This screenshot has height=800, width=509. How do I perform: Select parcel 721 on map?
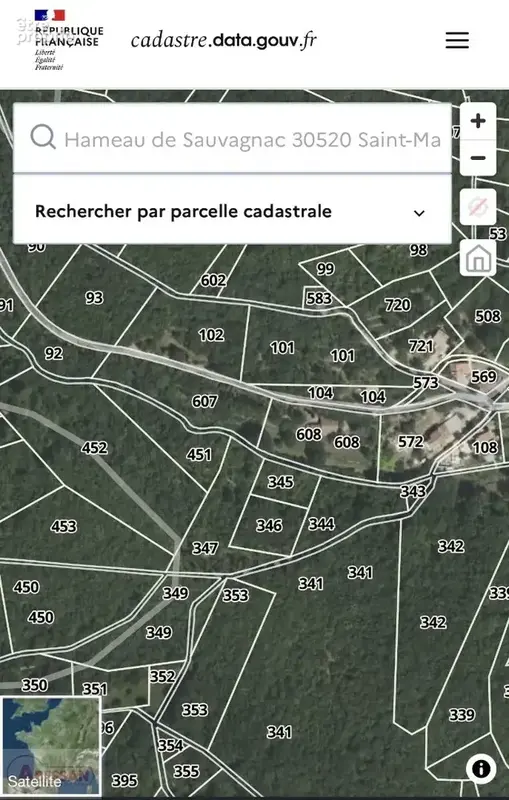click(421, 346)
